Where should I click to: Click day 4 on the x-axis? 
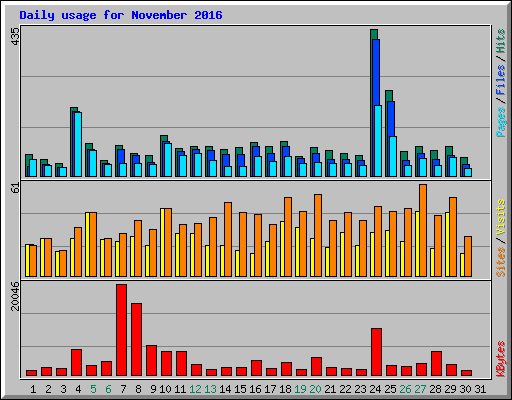78,389
